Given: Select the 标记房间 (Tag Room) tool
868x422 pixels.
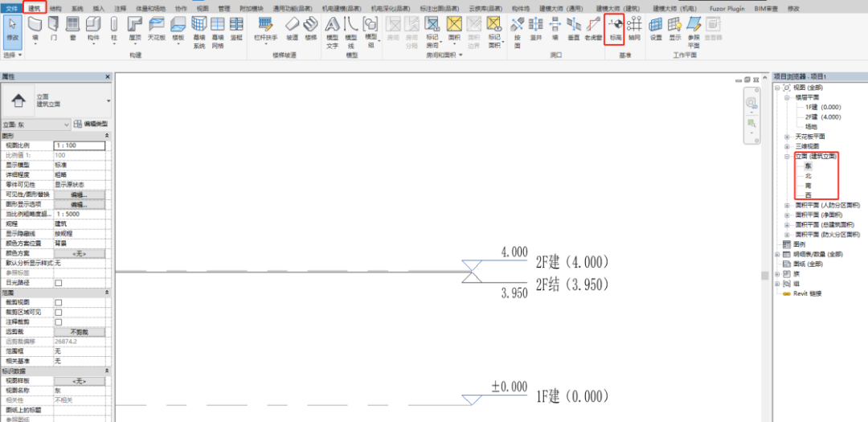Looking at the screenshot, I should (x=432, y=33).
